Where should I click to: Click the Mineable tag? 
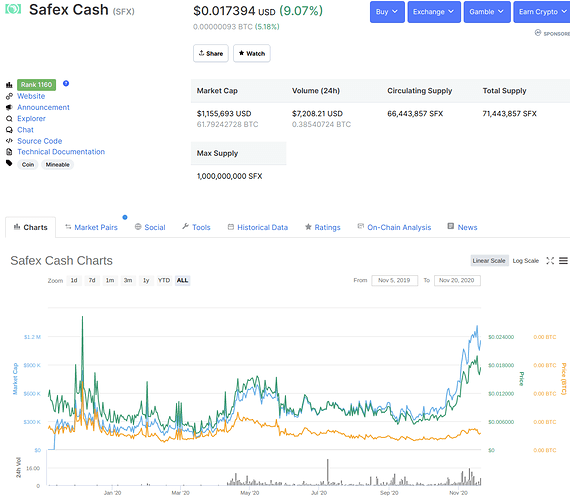click(57, 165)
